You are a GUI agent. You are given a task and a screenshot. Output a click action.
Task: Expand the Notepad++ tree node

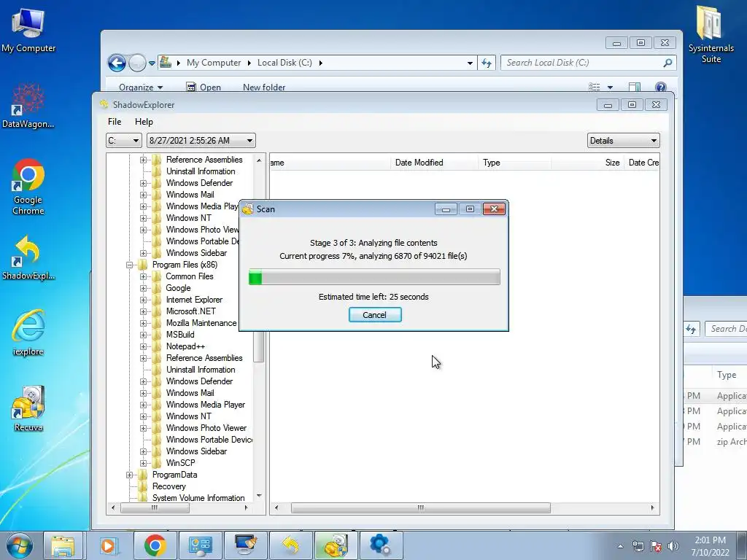[x=143, y=346]
